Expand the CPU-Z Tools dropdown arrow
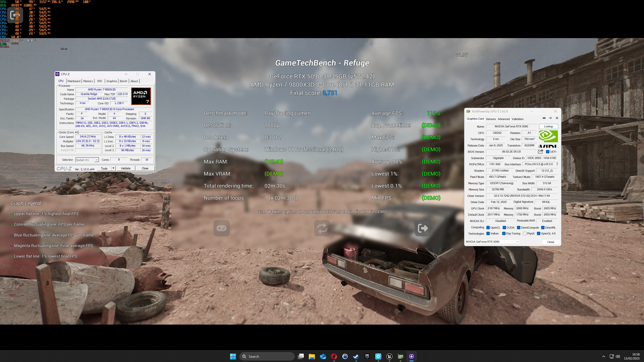The height and width of the screenshot is (362, 644). pyautogui.click(x=113, y=168)
